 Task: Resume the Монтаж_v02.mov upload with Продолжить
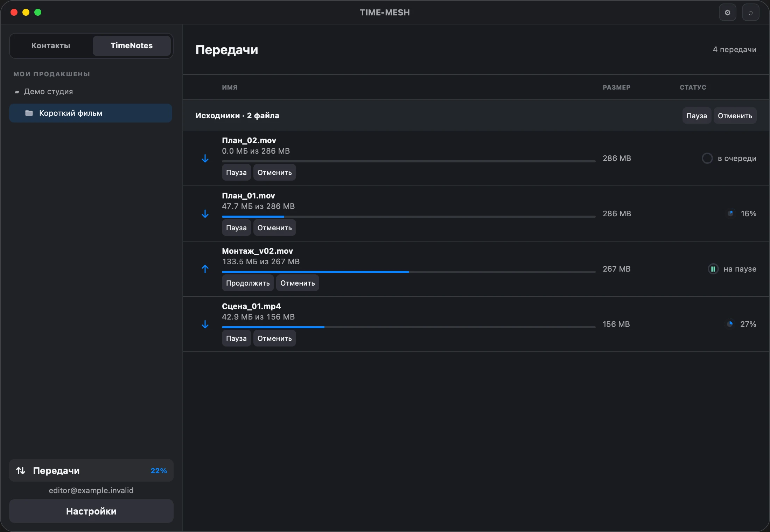tap(248, 283)
